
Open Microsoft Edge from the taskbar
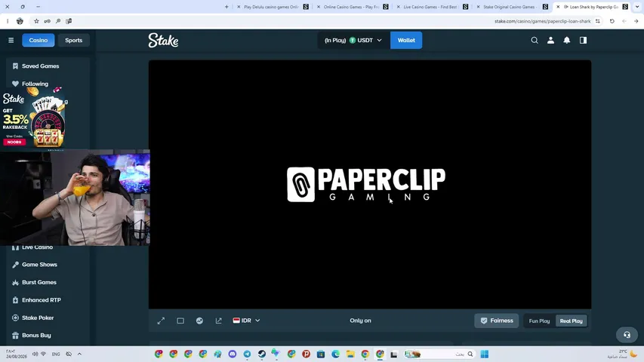pos(335,354)
